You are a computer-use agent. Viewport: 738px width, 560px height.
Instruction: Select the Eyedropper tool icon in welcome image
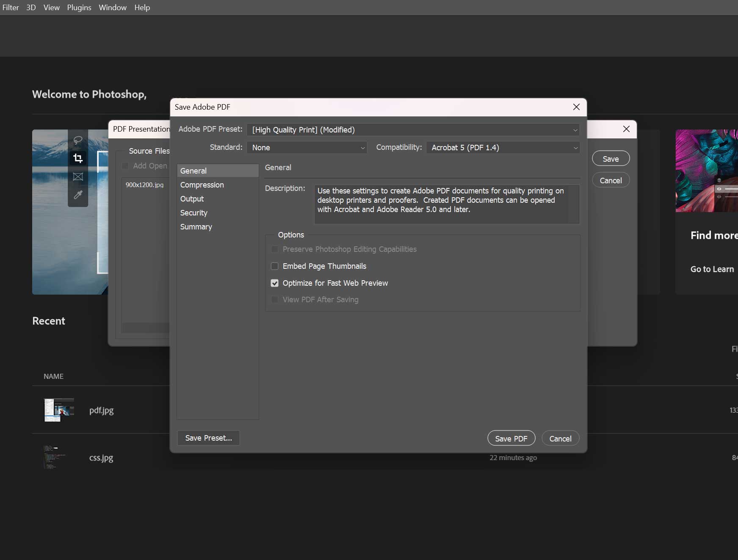(x=78, y=195)
